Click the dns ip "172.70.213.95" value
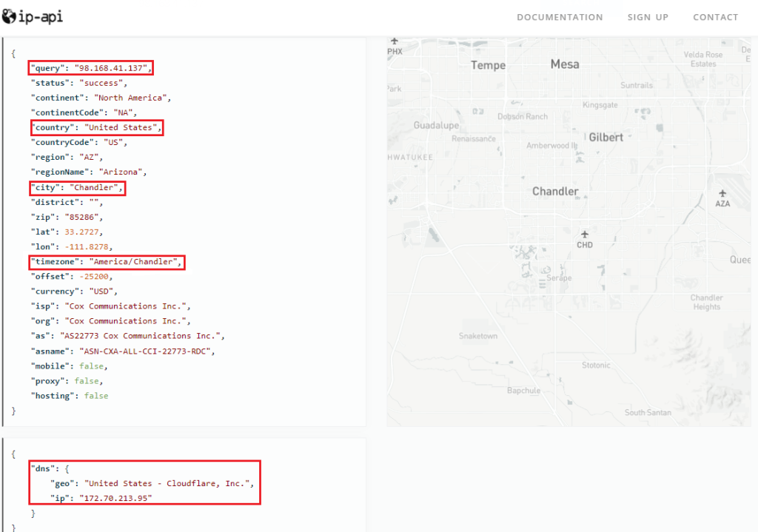Image resolution: width=758 pixels, height=532 pixels. coord(115,498)
